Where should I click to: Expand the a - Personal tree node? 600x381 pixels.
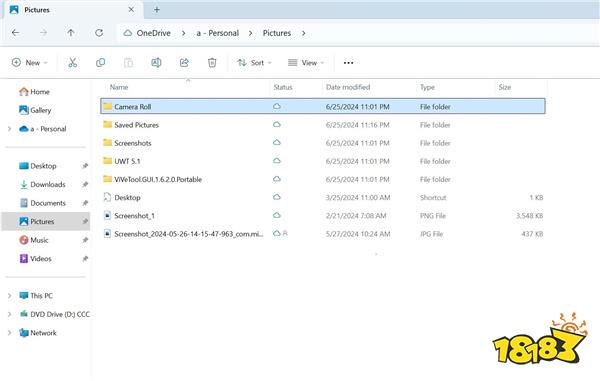coord(10,129)
